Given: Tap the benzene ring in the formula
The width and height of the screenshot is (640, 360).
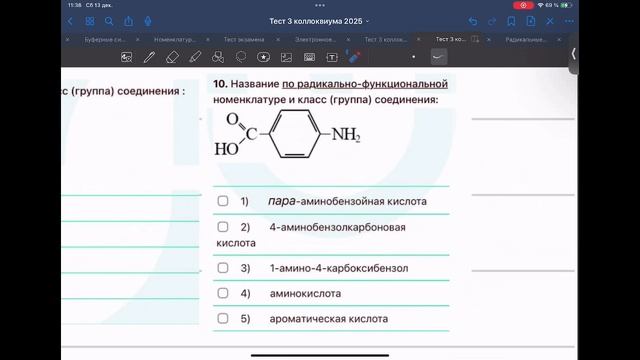Looking at the screenshot, I should pos(295,134).
